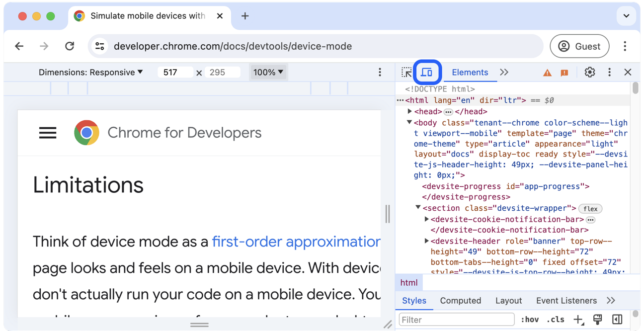Screen dimensions: 644x331
Task: Open DevTools settings gear
Action: click(589, 72)
